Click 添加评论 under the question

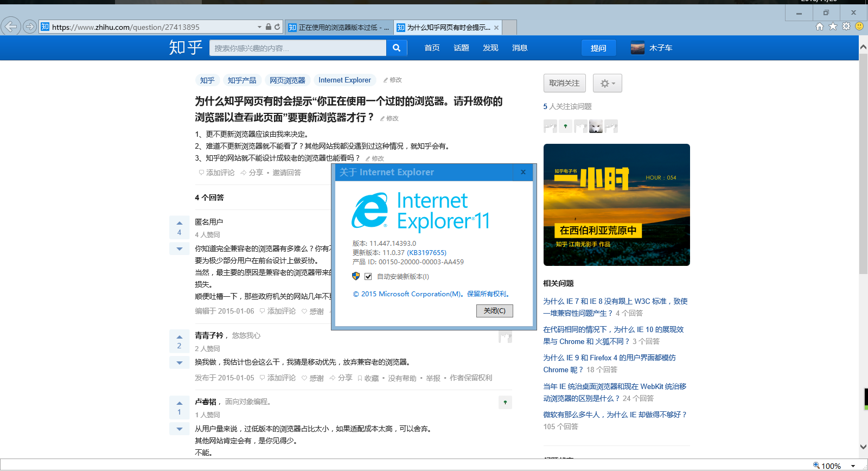tap(216, 173)
